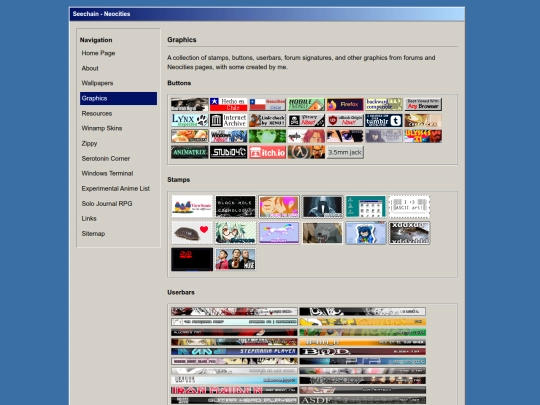Click the Windows Now anime button graphic
540x405 pixels.
point(229,136)
